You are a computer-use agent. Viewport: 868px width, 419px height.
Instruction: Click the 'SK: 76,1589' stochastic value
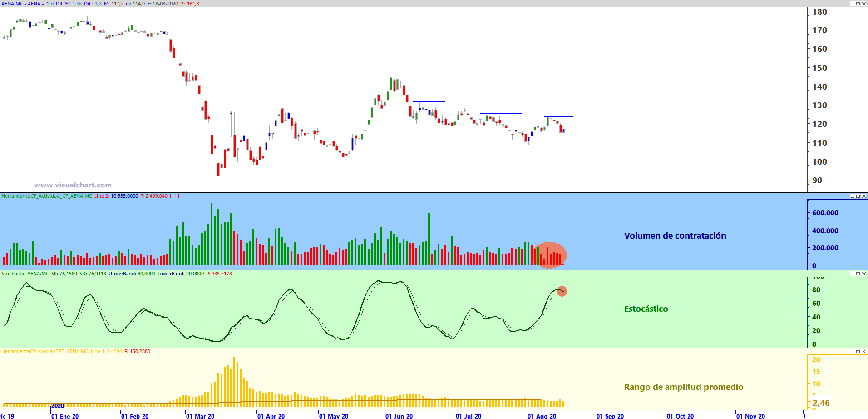point(64,274)
